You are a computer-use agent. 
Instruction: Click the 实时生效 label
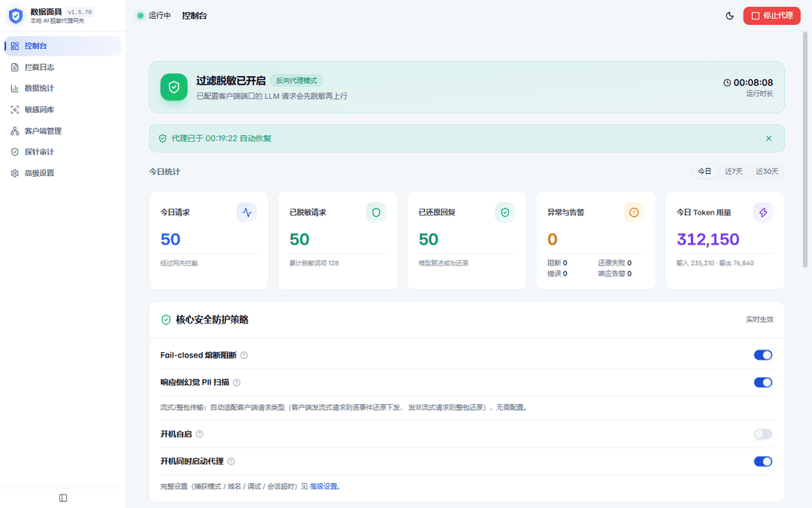click(759, 319)
